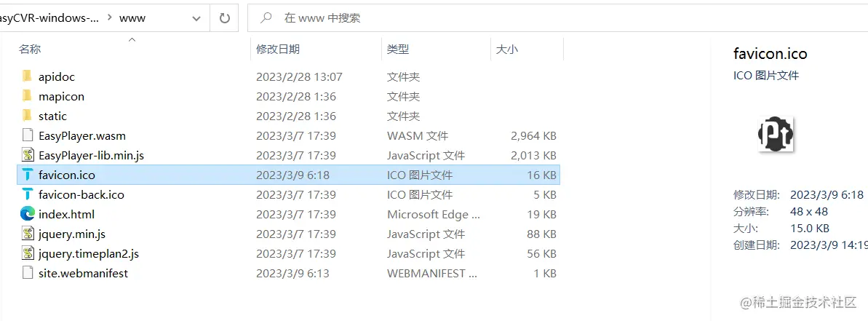Select the apidoc folder icon

pos(27,76)
